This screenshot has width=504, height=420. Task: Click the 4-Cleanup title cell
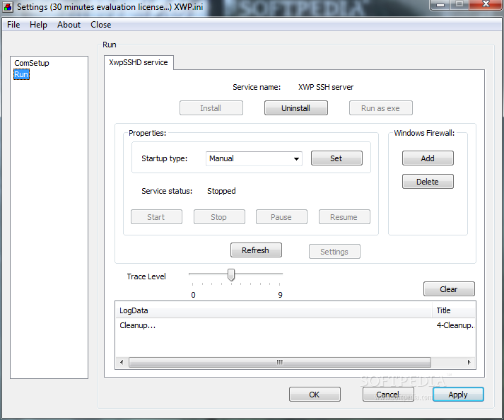coord(455,325)
